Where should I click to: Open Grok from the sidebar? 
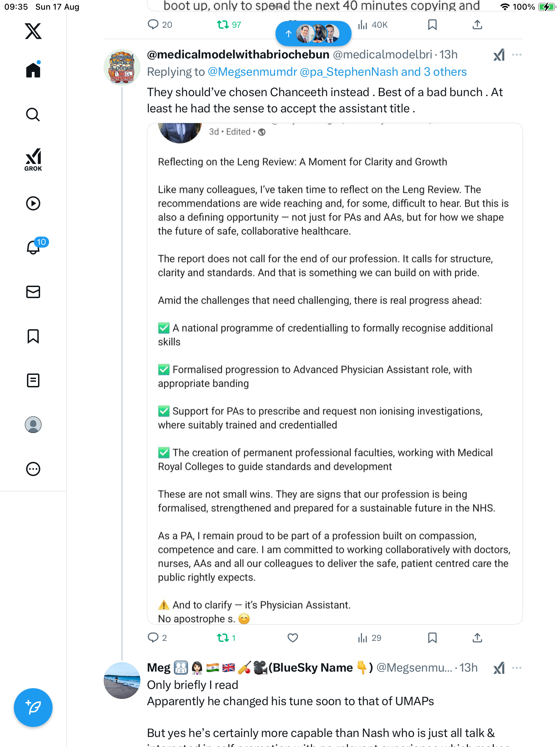33,159
